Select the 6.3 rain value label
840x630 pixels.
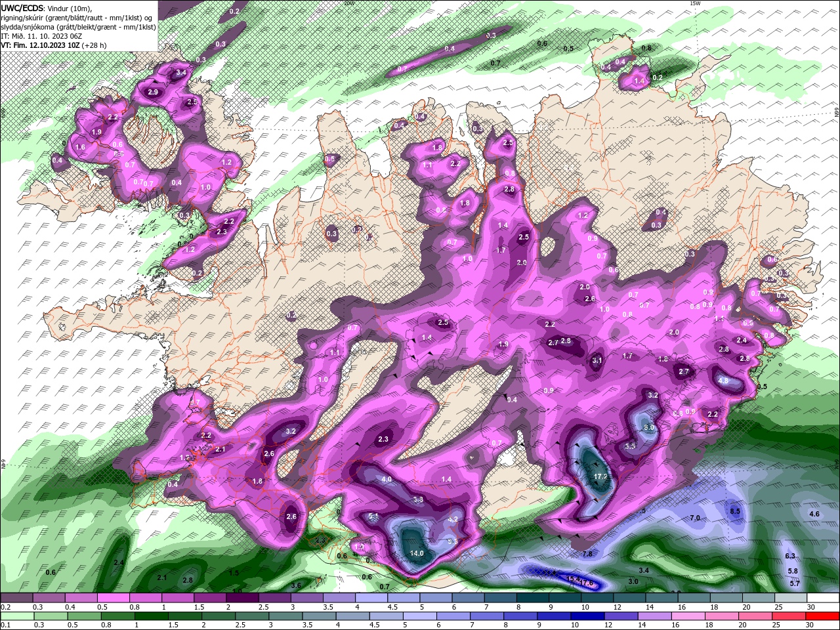[791, 556]
